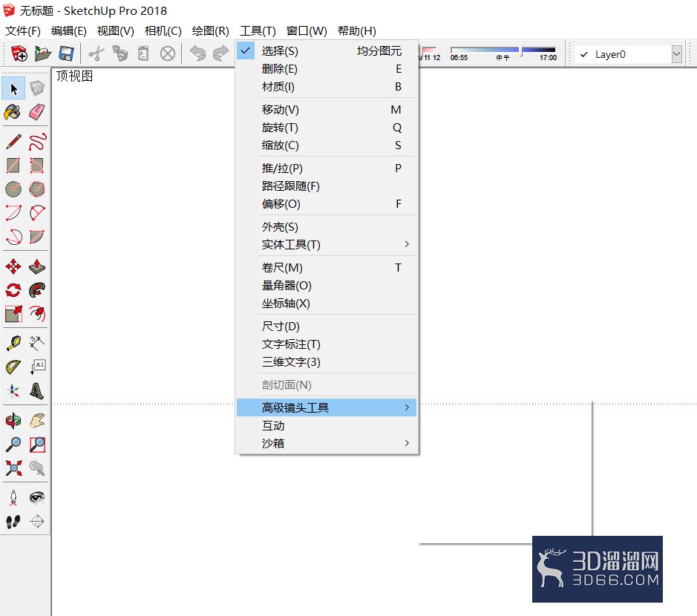Select the Orbit tool
This screenshot has height=616, width=697.
(13, 421)
